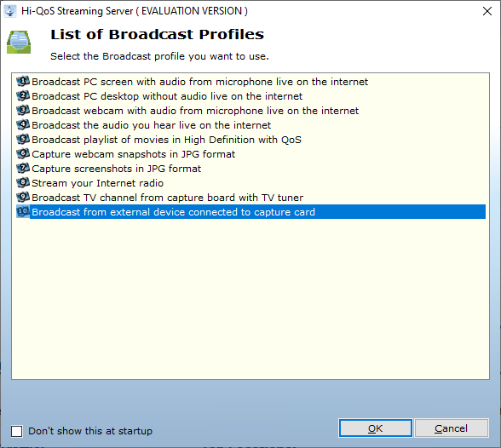
Task: Click the number 8 profile icon for Internet radio
Action: point(23,182)
